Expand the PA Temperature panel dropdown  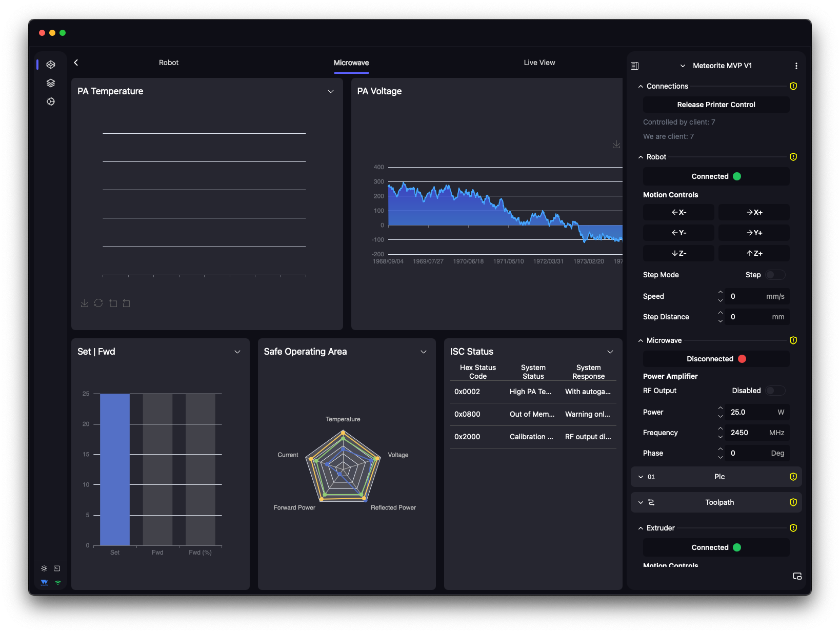331,91
